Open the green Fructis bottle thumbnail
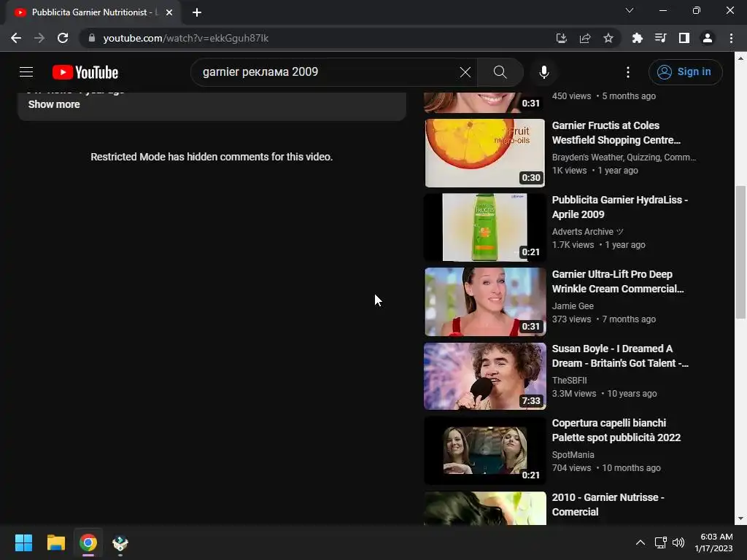The width and height of the screenshot is (747, 560). 484,227
